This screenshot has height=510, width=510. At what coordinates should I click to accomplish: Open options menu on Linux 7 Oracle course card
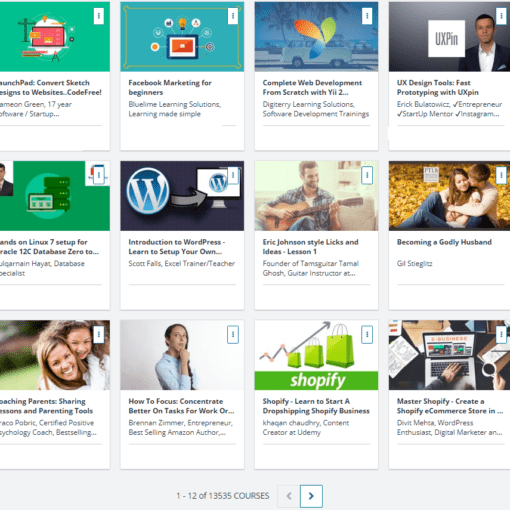pos(99,175)
